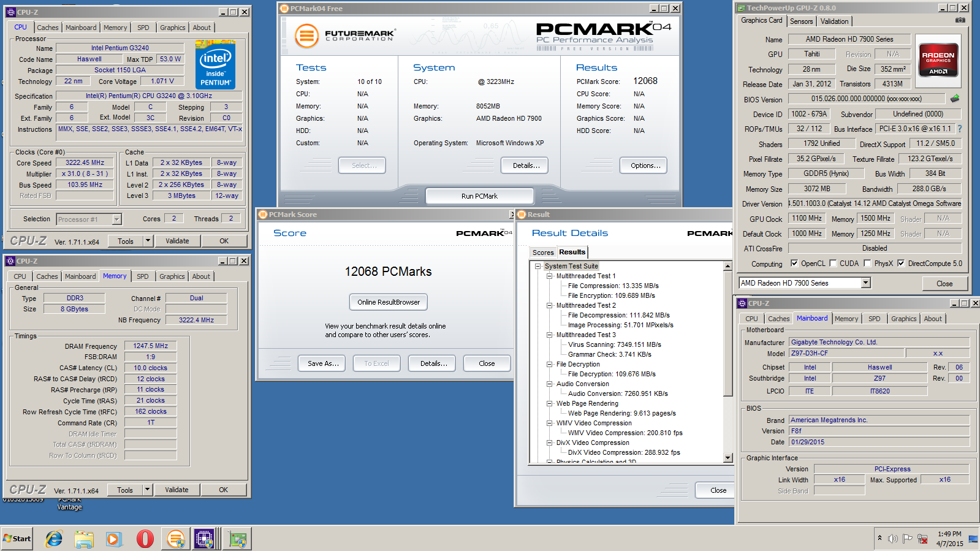Open Windows Explorer folder icon on taskbar
Image resolution: width=980 pixels, height=551 pixels.
pos(84,539)
